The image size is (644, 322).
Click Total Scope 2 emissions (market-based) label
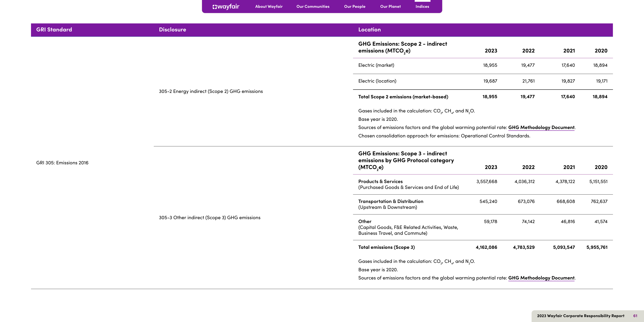tap(403, 97)
